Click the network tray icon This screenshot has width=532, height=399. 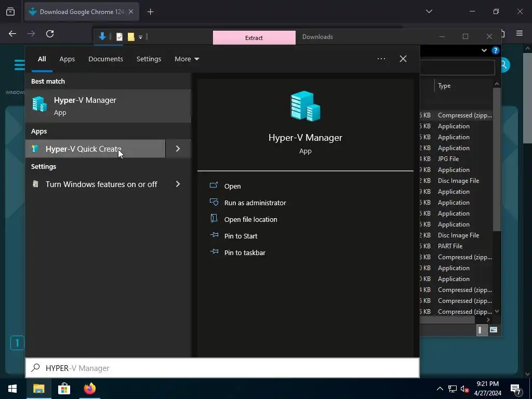(453, 389)
